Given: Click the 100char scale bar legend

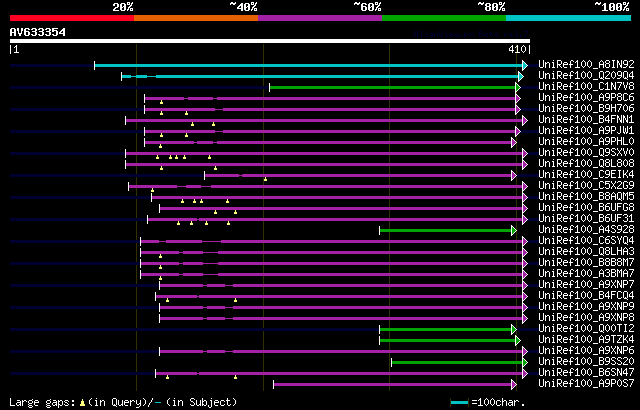Looking at the screenshot, I should pyautogui.click(x=459, y=402).
